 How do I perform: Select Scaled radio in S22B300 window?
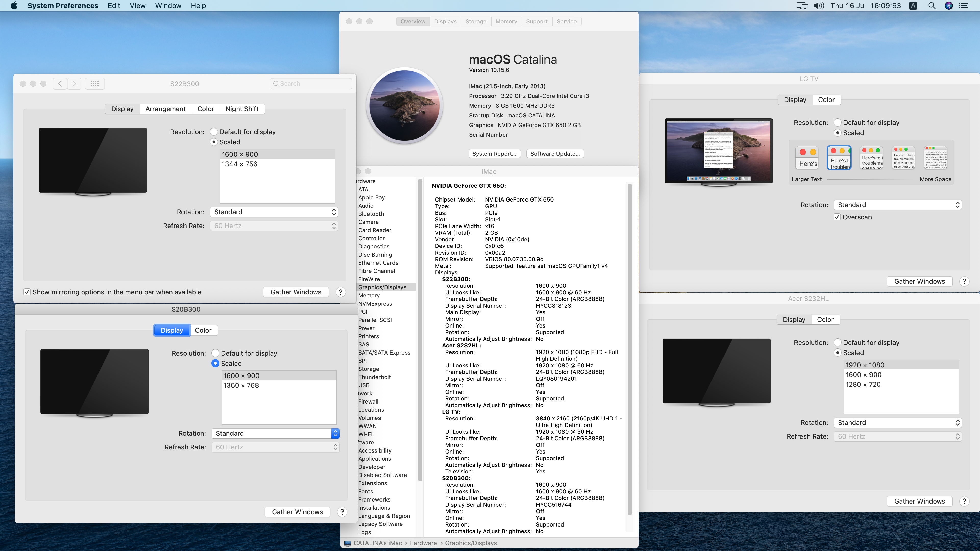pyautogui.click(x=214, y=142)
